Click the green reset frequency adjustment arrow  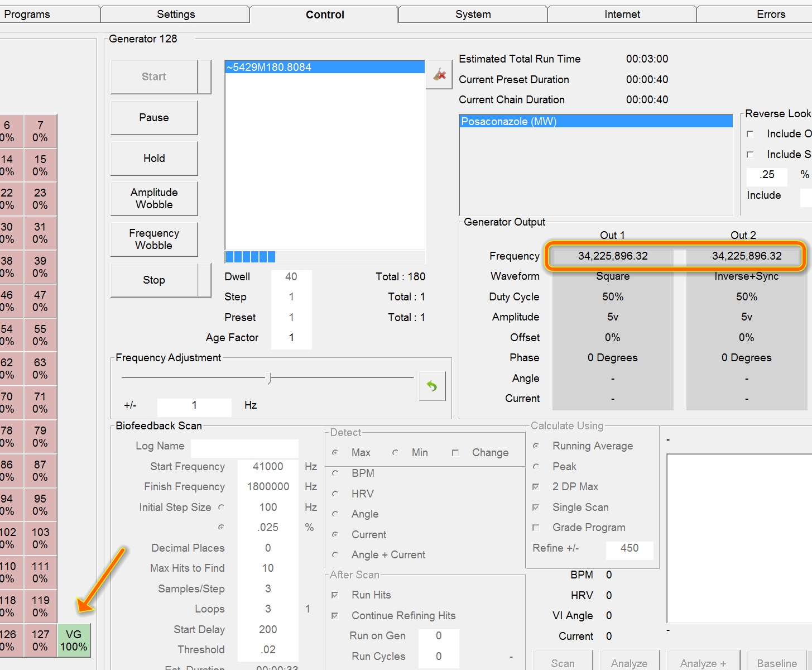[x=432, y=386]
